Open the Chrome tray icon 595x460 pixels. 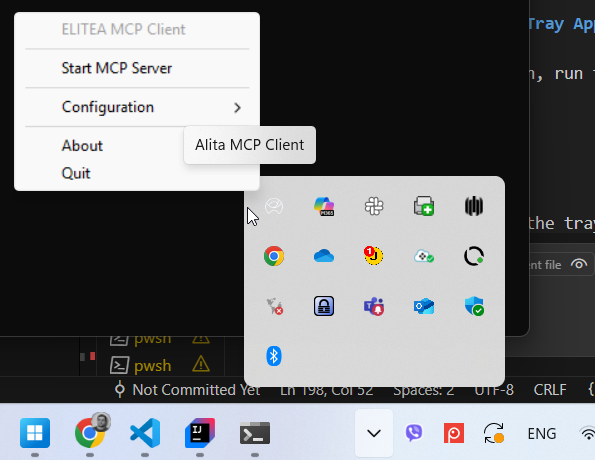(274, 256)
